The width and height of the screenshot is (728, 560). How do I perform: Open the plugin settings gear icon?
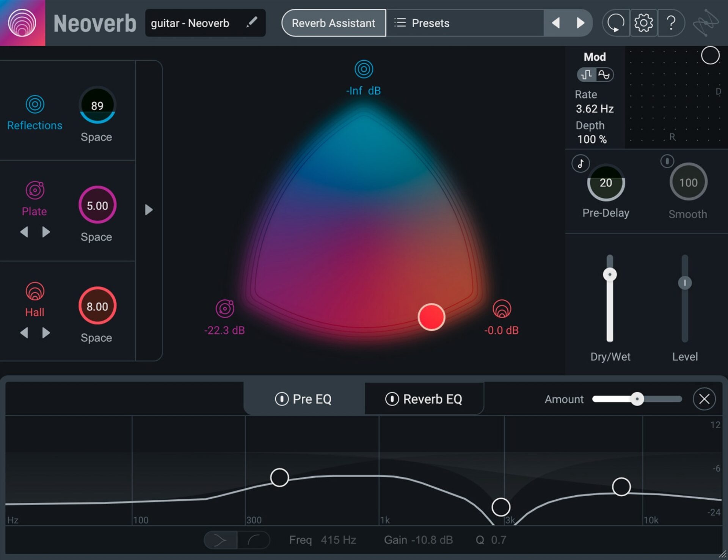pyautogui.click(x=643, y=23)
